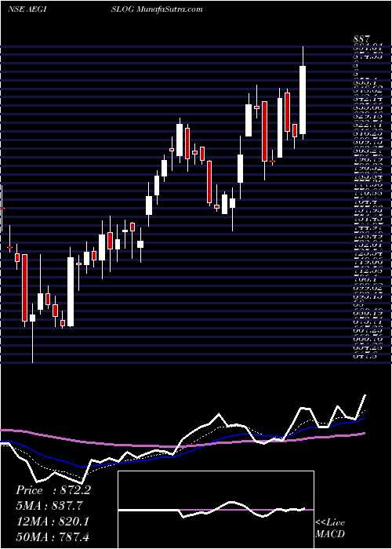Select the 12MA : 820.1 value

pyautogui.click(x=53, y=522)
